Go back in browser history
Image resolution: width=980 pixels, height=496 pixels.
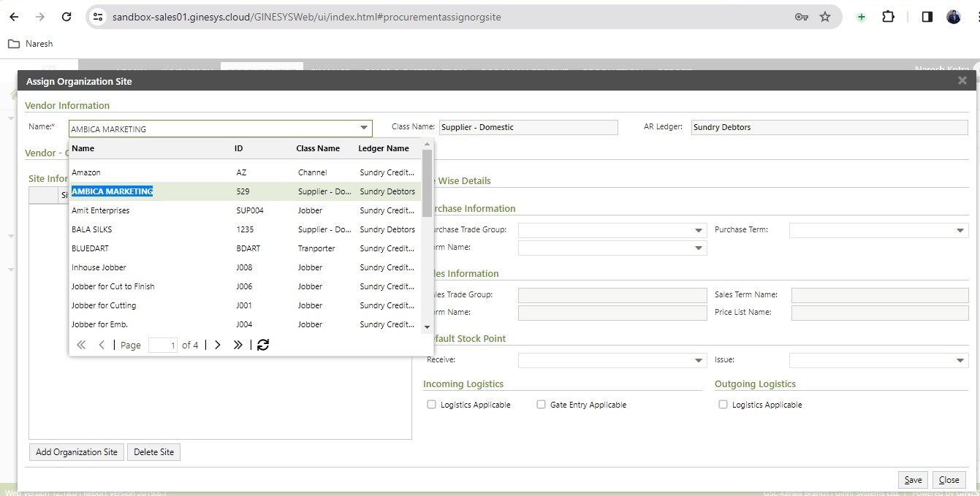(14, 17)
